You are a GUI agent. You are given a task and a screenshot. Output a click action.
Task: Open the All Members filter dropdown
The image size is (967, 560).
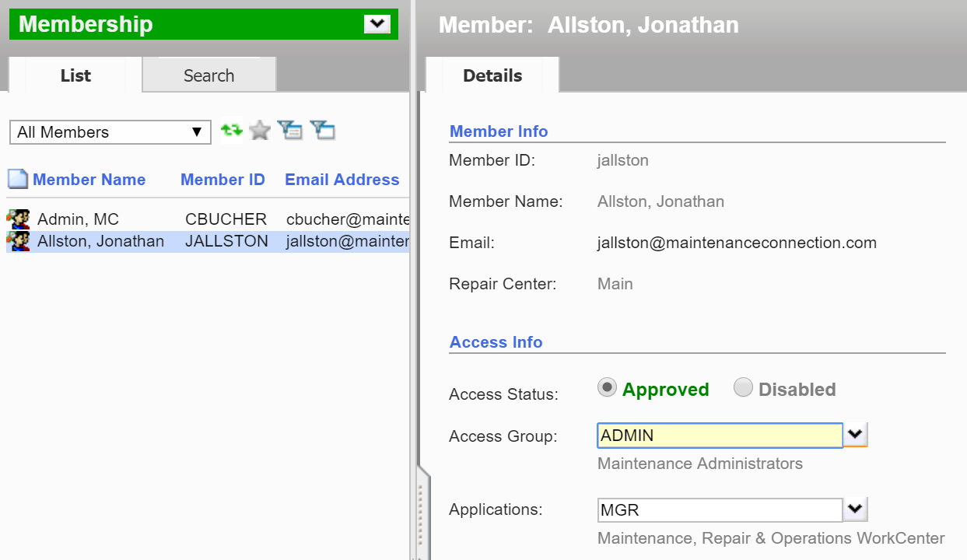pos(110,132)
